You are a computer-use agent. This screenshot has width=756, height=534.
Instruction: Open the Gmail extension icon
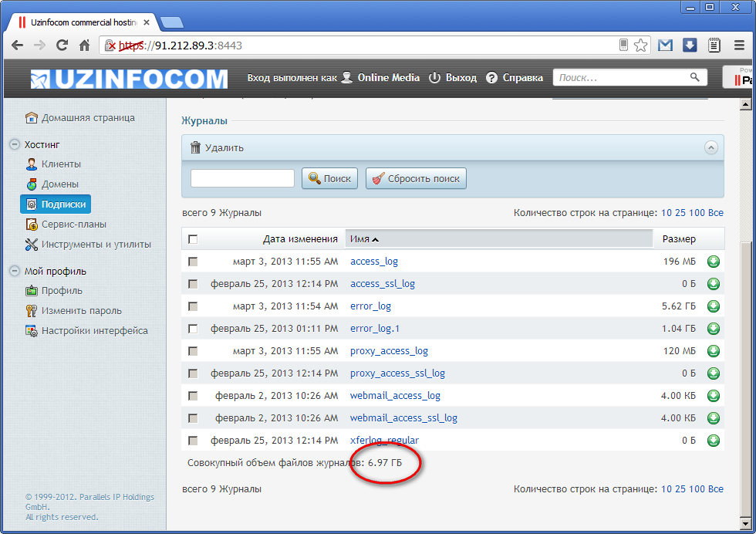coord(665,46)
